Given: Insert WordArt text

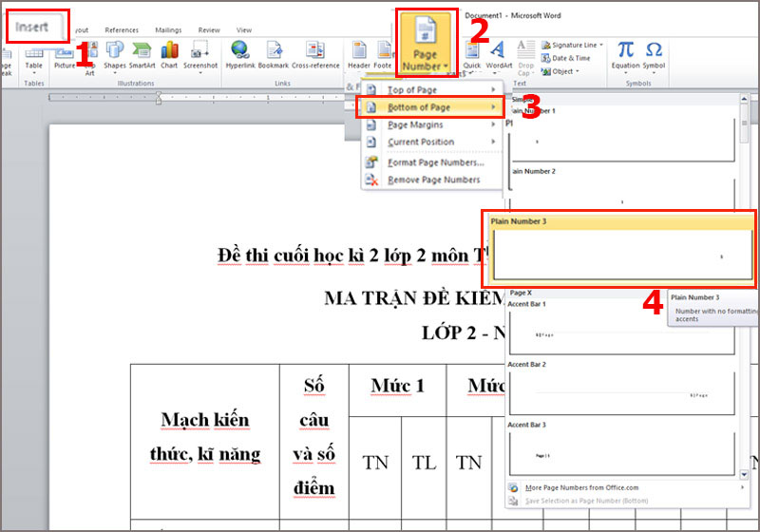Looking at the screenshot, I should pos(499,57).
